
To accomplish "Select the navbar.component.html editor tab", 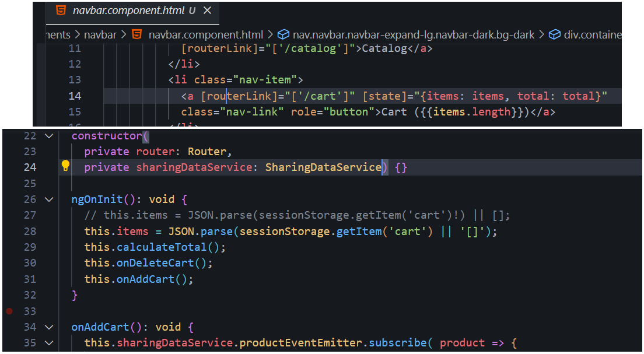I will tap(127, 10).
